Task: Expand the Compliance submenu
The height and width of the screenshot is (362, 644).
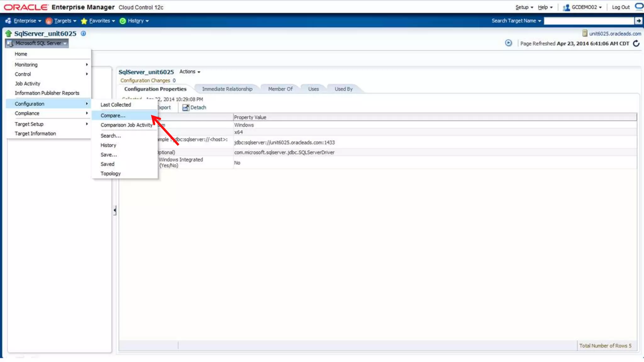Action: (x=49, y=113)
